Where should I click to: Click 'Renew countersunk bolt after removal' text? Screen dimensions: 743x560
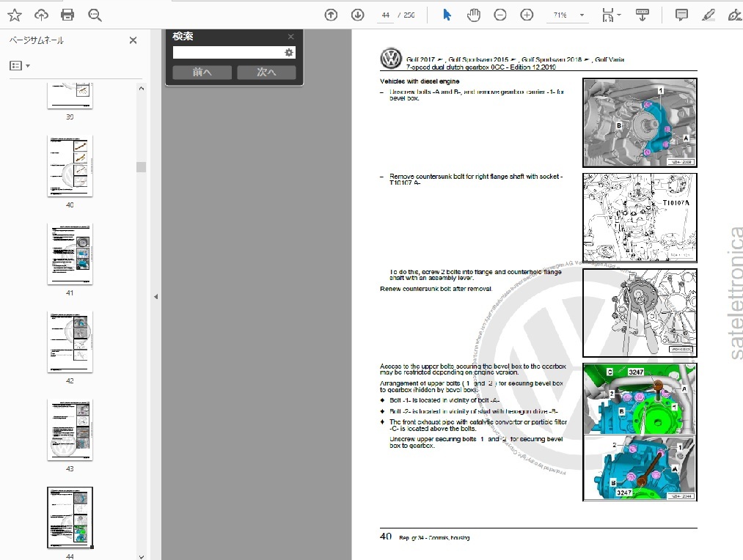(x=436, y=289)
